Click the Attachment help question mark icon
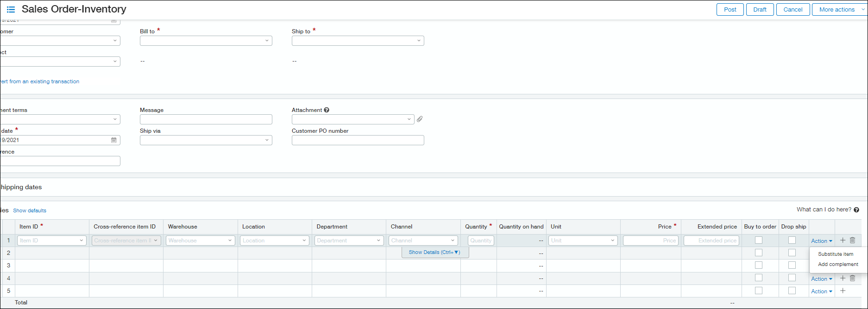The image size is (868, 309). [x=327, y=110]
